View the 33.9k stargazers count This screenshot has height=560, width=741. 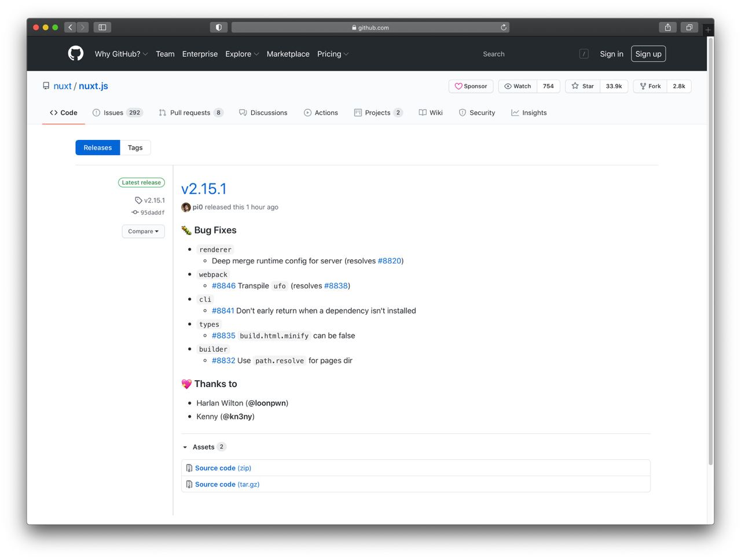[614, 86]
